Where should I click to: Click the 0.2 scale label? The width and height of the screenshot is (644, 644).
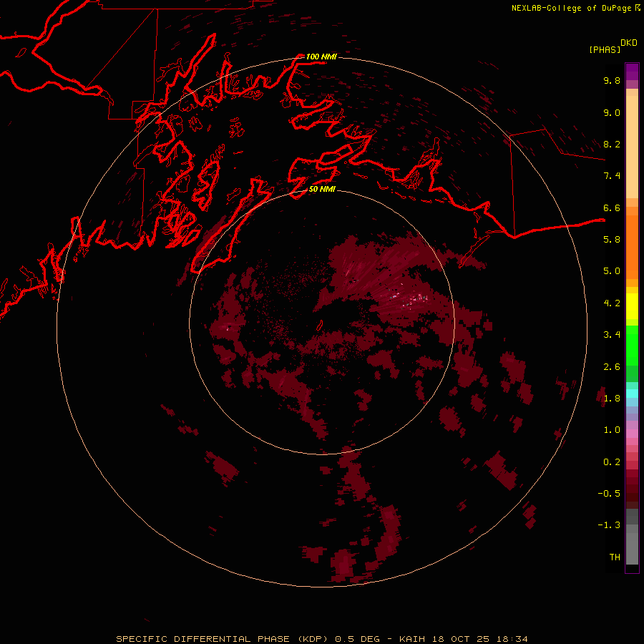612,462
